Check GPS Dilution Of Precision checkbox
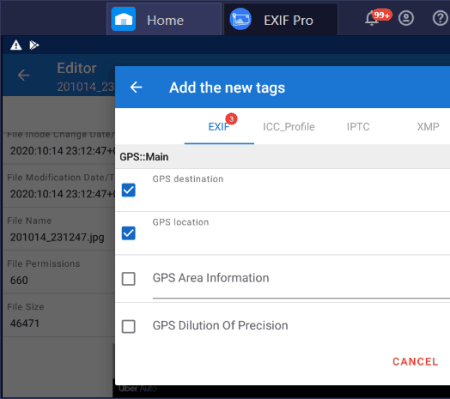Screen dimensions: 450x399 129,326
